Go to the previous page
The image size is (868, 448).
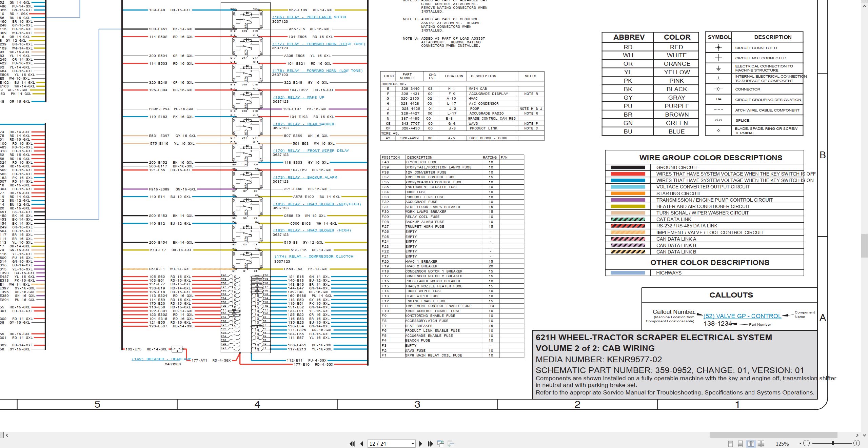pyautogui.click(x=362, y=444)
